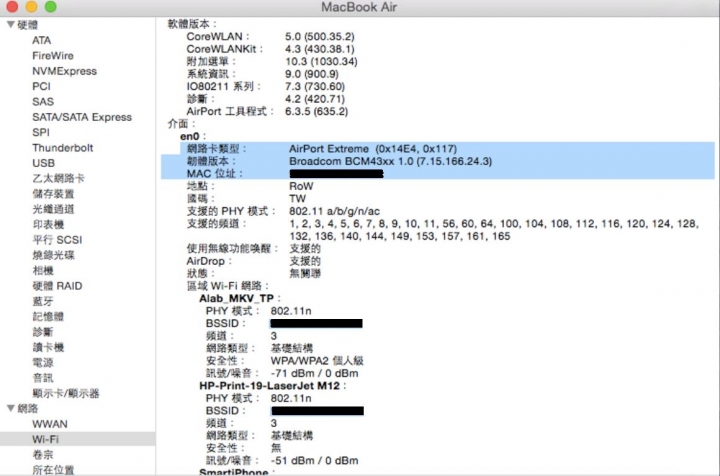The height and width of the screenshot is (476, 720).
Task: Open NVMExpress hardware entry
Action: pyautogui.click(x=64, y=71)
